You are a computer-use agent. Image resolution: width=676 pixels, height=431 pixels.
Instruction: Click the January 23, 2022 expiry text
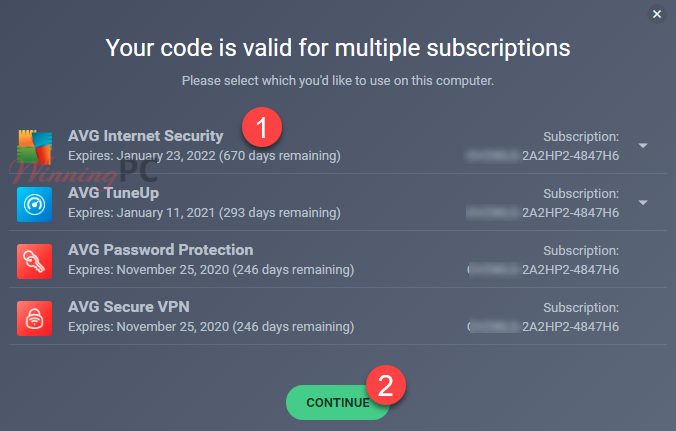pos(166,156)
